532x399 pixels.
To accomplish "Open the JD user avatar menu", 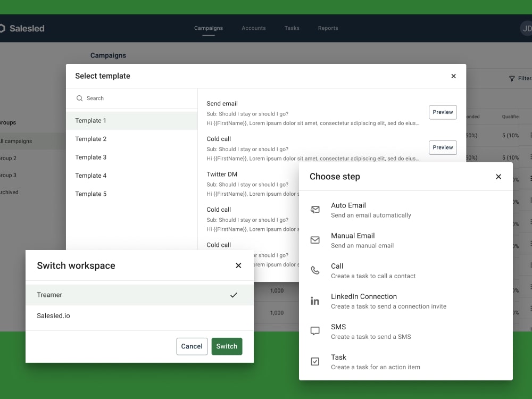I will pyautogui.click(x=526, y=29).
